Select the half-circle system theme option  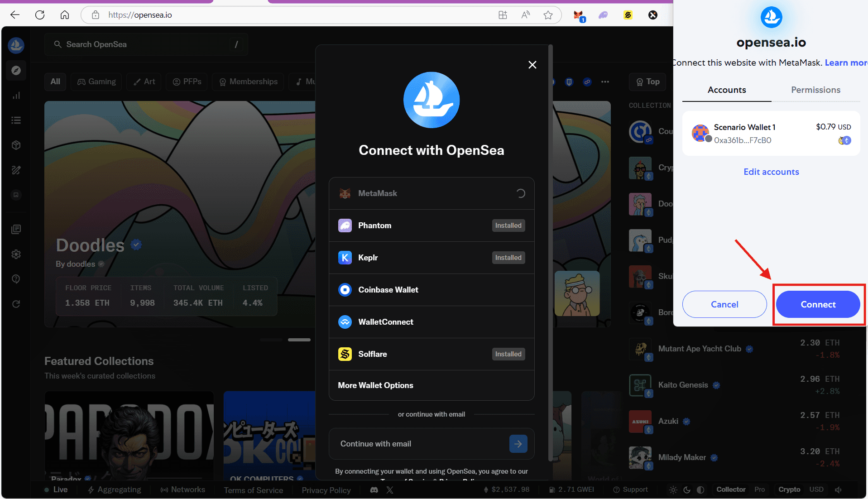click(700, 490)
